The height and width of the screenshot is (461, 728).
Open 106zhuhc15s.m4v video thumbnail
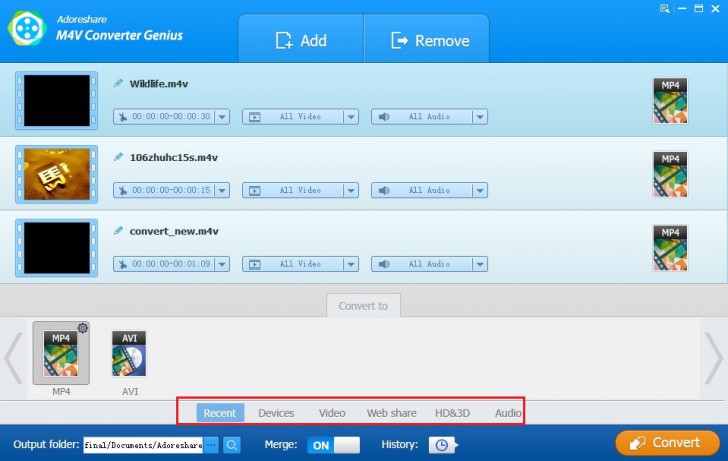pyautogui.click(x=57, y=174)
